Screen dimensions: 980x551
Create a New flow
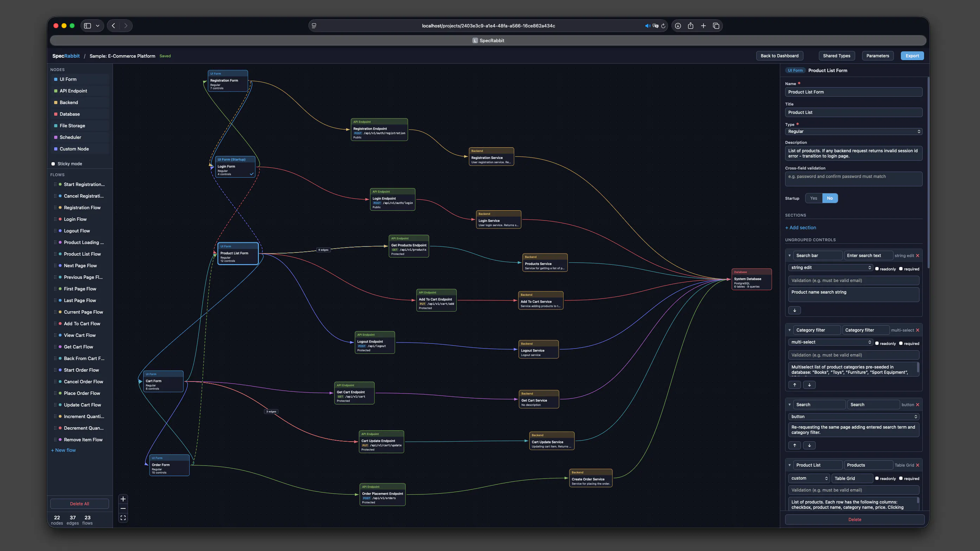63,450
